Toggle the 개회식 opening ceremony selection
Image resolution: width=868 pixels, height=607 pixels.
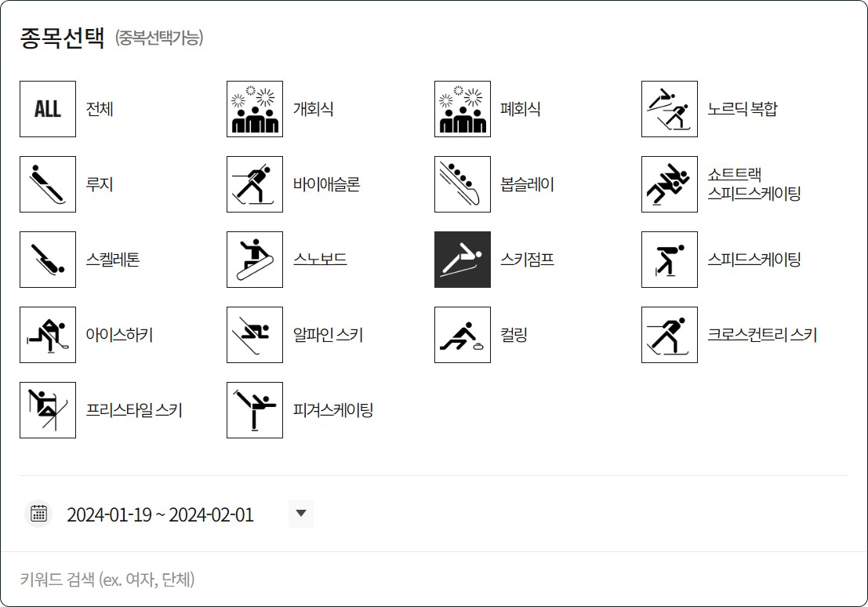pyautogui.click(x=254, y=110)
